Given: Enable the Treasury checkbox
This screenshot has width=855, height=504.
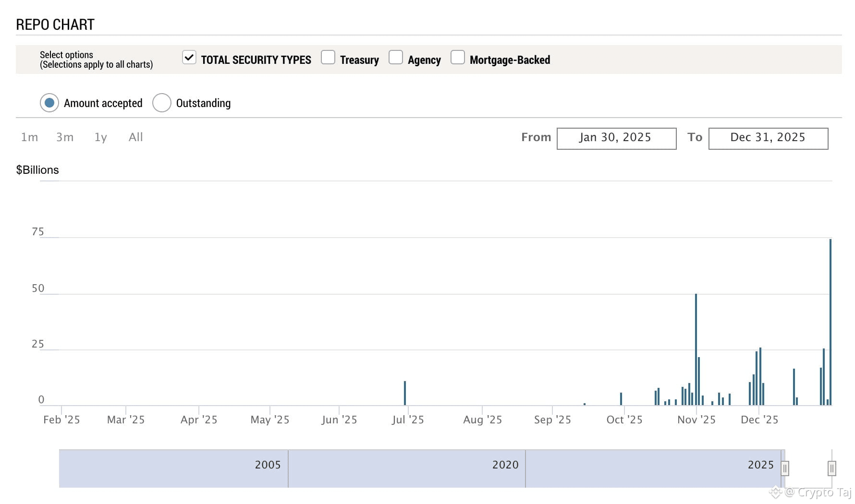Looking at the screenshot, I should (328, 58).
